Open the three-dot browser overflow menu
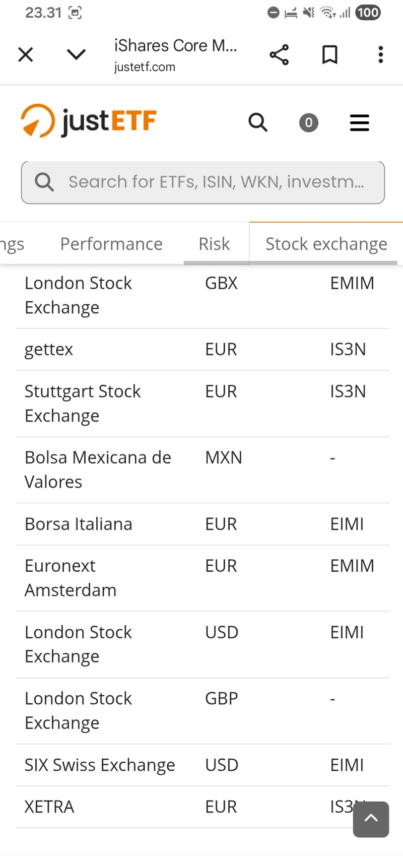Viewport: 403px width, 868px height. pyautogui.click(x=381, y=54)
